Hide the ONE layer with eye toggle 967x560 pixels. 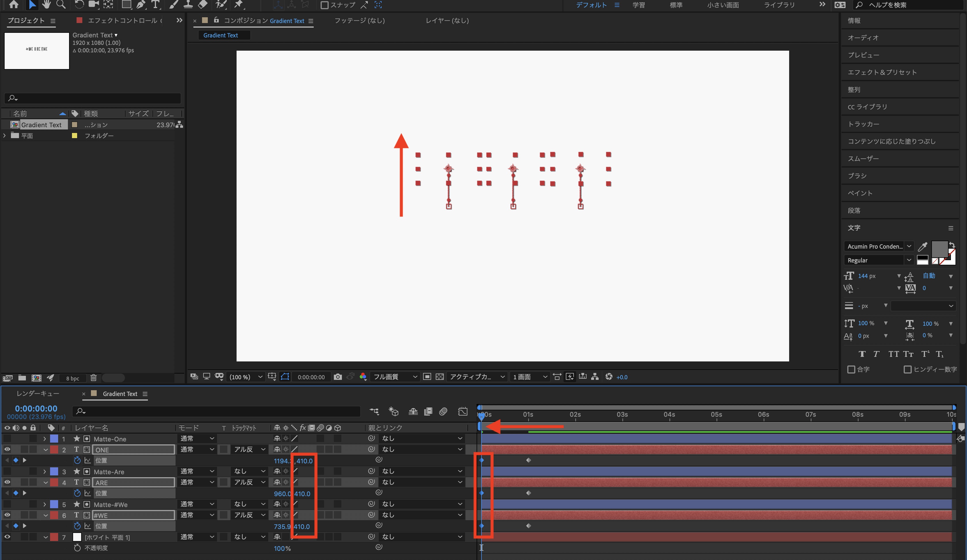tap(7, 449)
